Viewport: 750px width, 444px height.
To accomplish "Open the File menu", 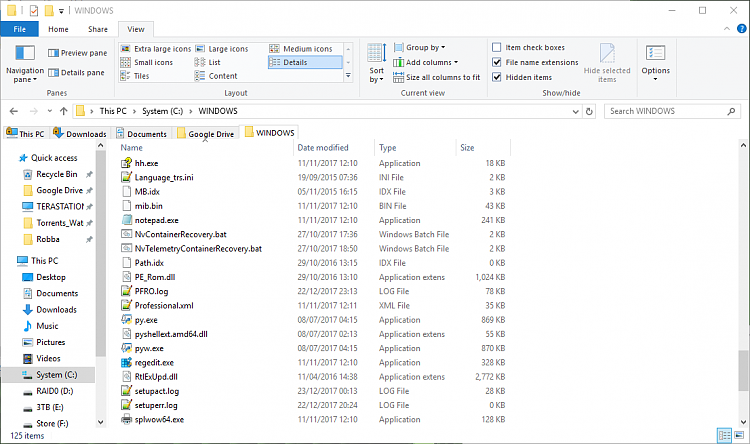I will point(20,29).
